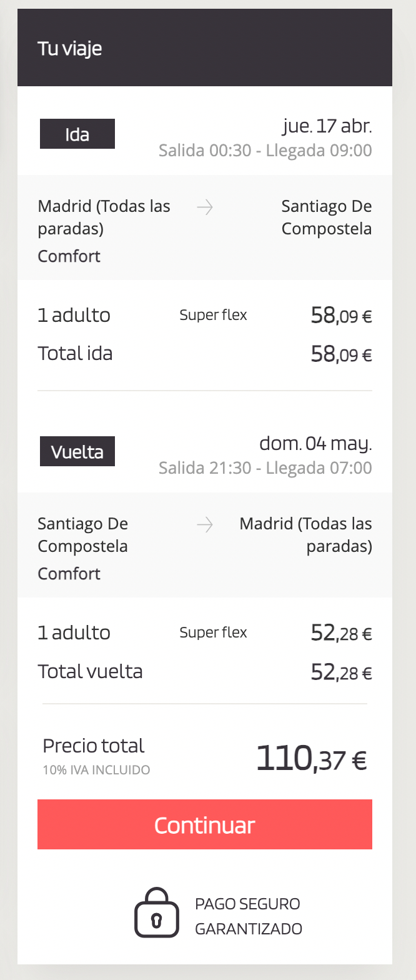Click the 10% IVA incluido note
Image resolution: width=416 pixels, height=980 pixels.
point(96,770)
